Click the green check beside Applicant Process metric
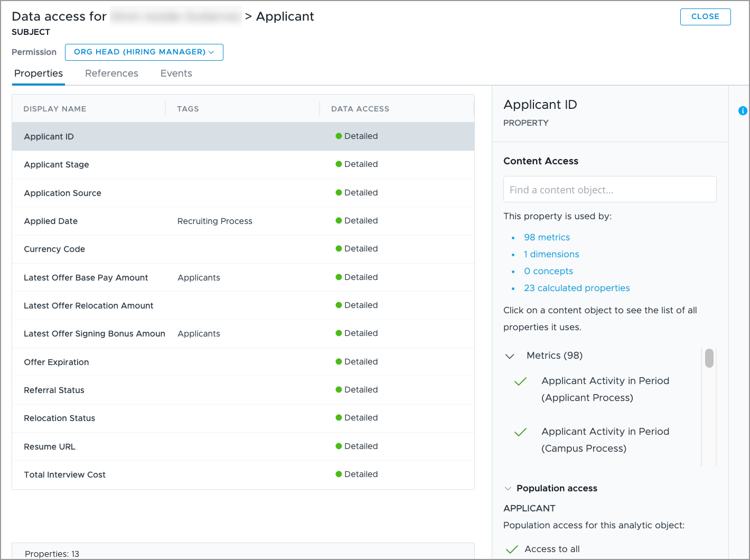 pyautogui.click(x=520, y=381)
